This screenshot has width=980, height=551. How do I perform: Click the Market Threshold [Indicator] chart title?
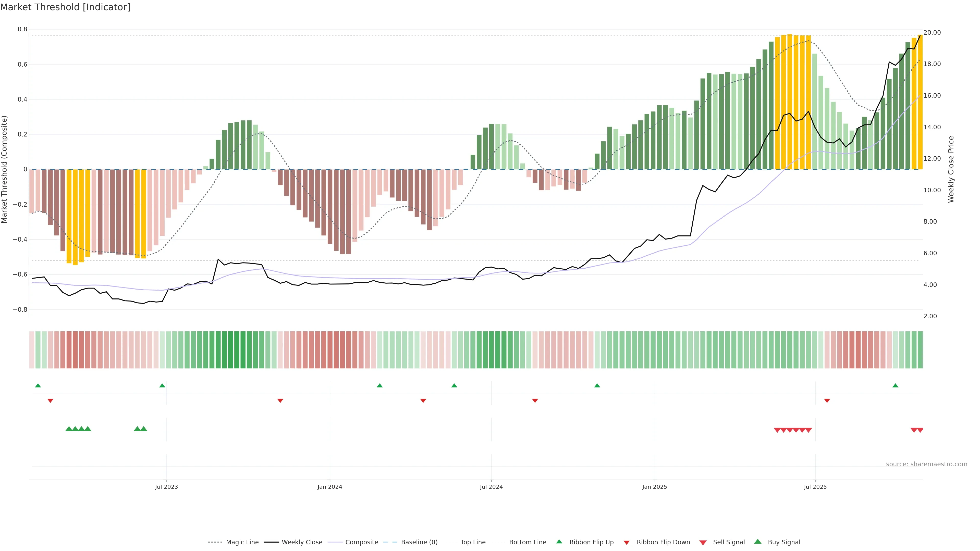pos(65,7)
